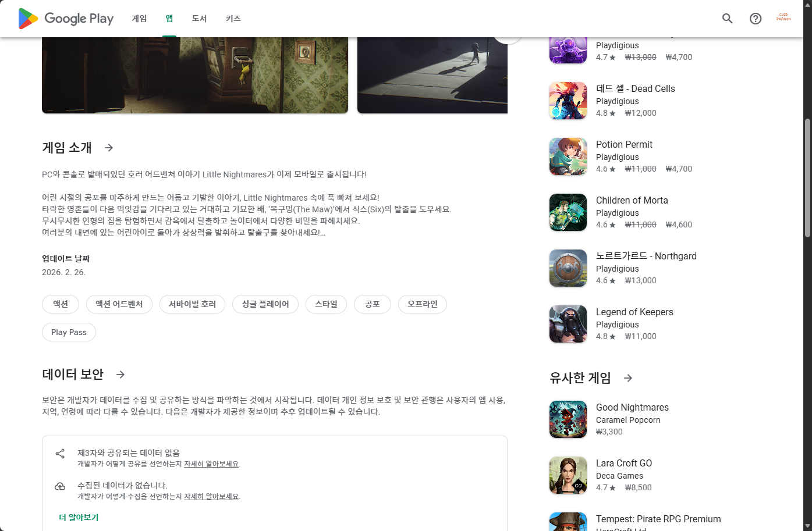Expand 데이터 보안 with its arrow
812x531 pixels.
coord(120,375)
